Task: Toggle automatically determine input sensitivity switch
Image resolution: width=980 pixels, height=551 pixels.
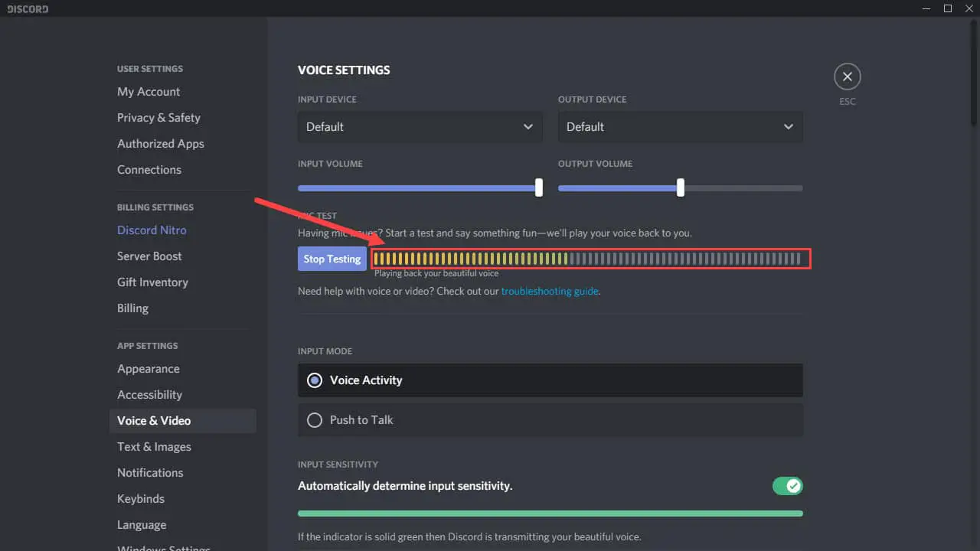Action: point(788,486)
